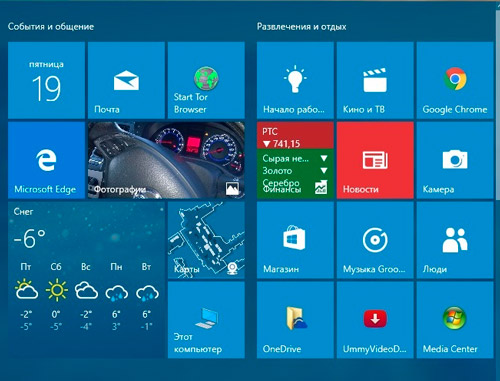
Task: Open the Почта mail tile
Action: click(126, 80)
